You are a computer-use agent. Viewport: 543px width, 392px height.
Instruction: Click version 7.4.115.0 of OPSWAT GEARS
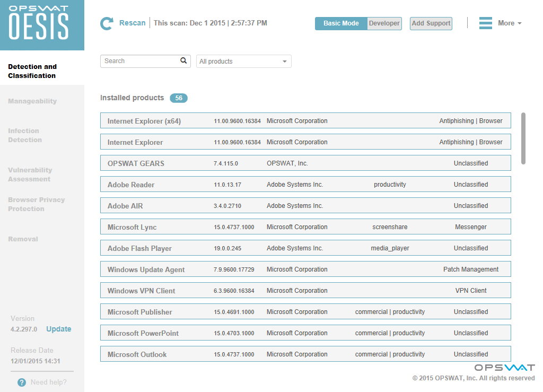[226, 163]
